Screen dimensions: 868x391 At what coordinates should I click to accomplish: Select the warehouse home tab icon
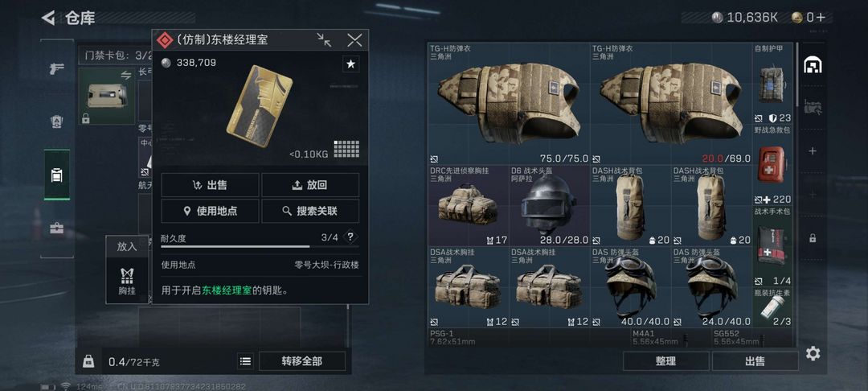812,65
